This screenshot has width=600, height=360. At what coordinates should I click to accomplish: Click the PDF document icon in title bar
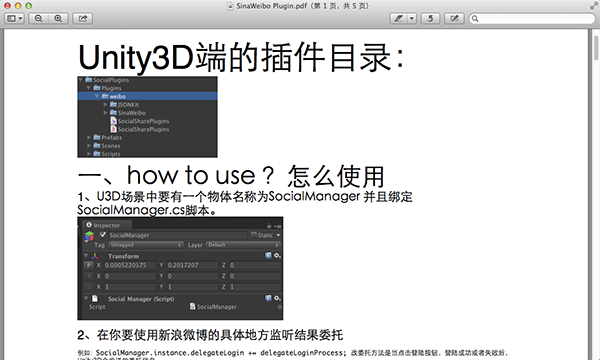click(x=230, y=6)
